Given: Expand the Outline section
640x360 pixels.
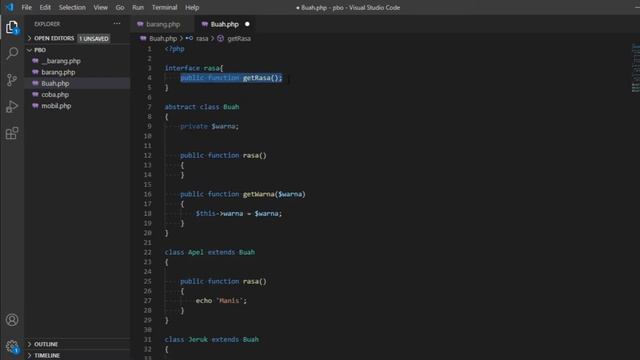Looking at the screenshot, I should [46, 344].
